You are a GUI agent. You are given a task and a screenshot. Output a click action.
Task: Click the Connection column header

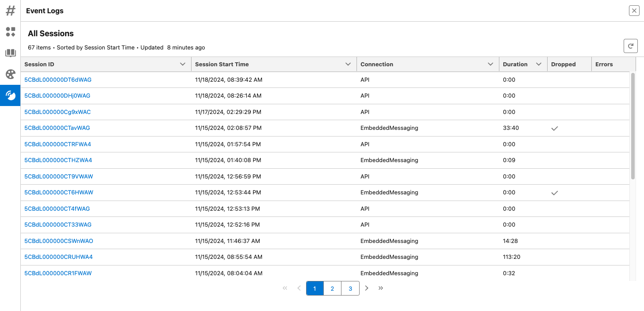pos(377,64)
